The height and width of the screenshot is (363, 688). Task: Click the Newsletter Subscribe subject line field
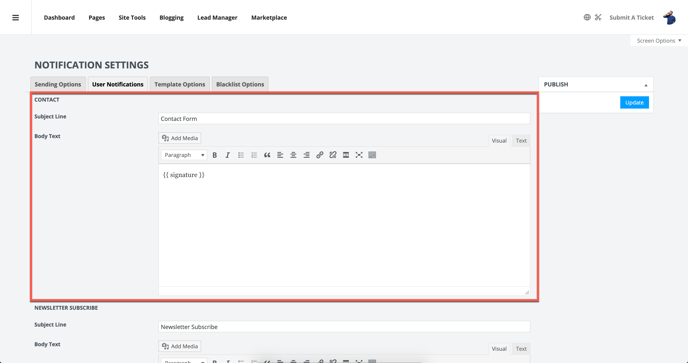(x=344, y=327)
